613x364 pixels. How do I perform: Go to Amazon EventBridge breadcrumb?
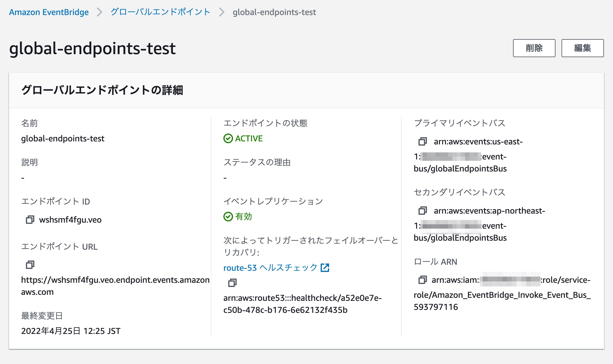tap(49, 12)
